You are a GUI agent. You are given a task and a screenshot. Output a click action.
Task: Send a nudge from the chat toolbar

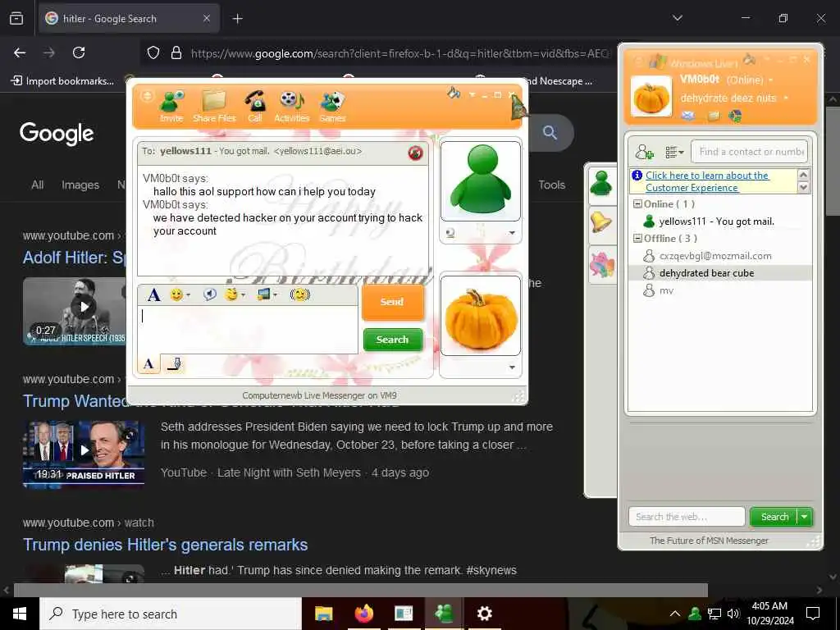[299, 294]
